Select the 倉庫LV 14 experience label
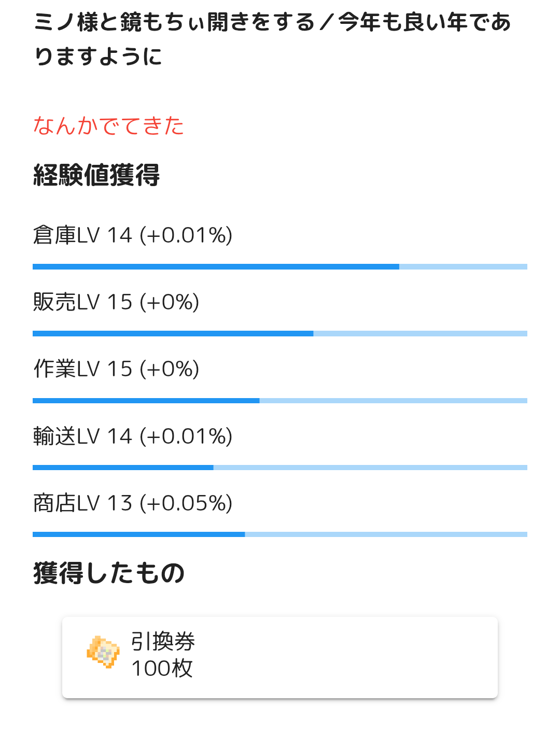 133,235
